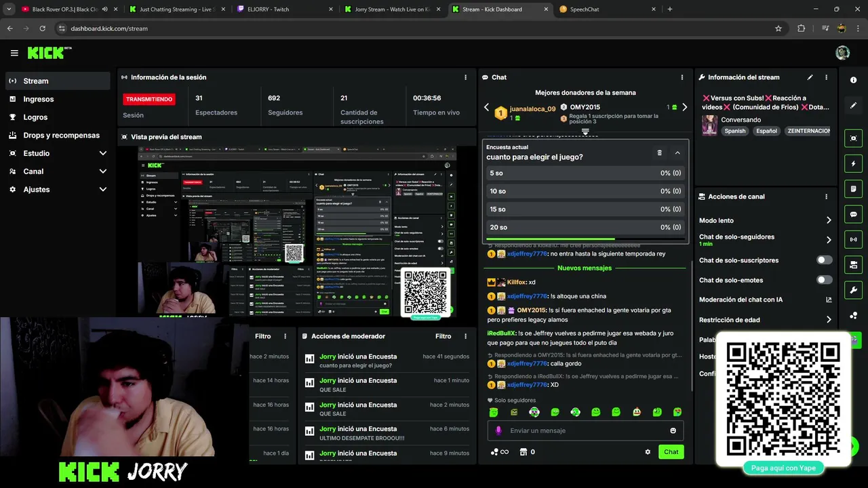Viewport: 868px width, 488px height.
Task: Click the channel points infinity icon
Action: (500, 452)
